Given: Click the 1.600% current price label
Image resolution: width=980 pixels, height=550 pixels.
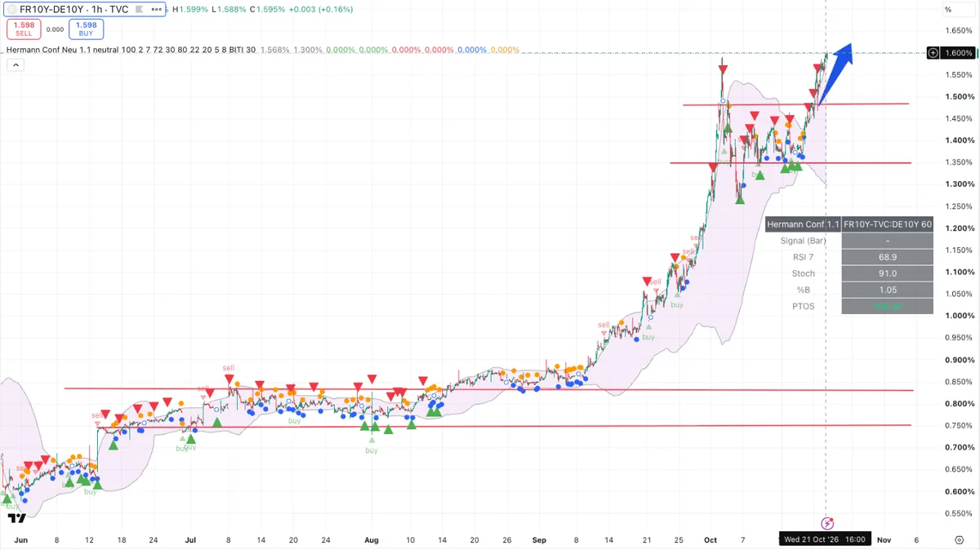Looking at the screenshot, I should [957, 53].
